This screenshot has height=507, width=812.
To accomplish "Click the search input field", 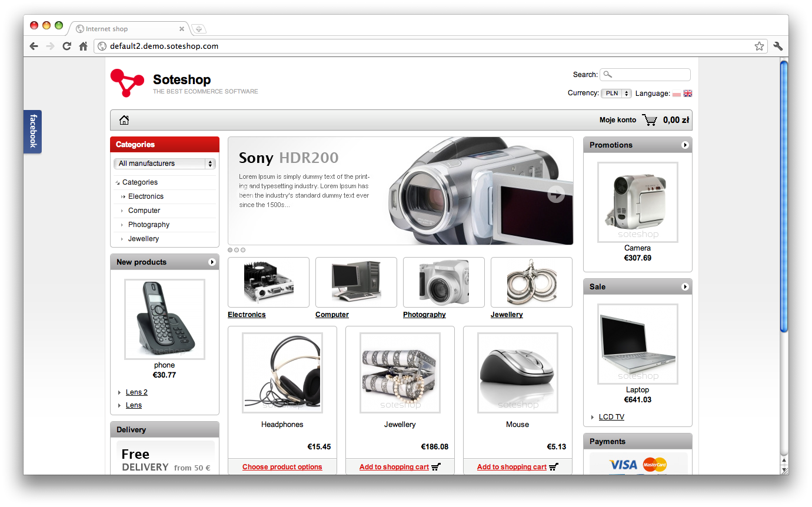I will click(645, 75).
